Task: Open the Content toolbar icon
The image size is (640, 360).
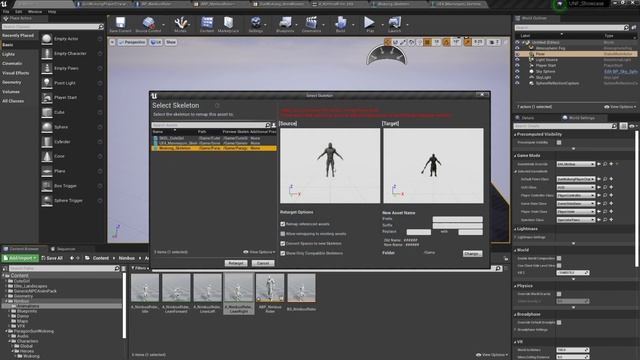Action: click(x=207, y=24)
